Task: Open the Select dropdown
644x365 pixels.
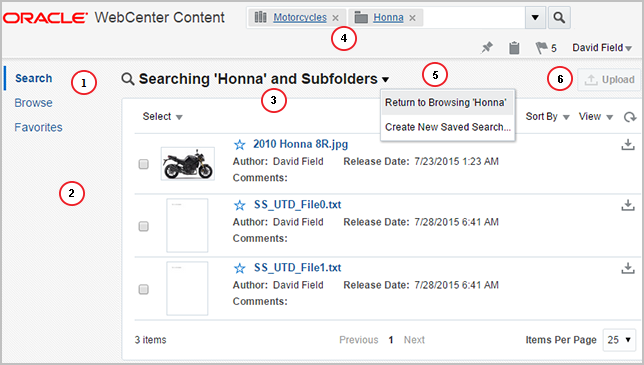Action: pyautogui.click(x=162, y=117)
